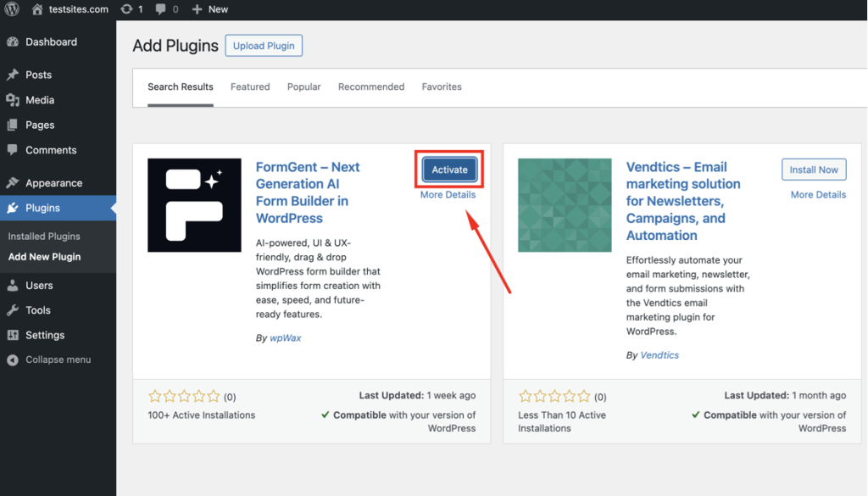
Task: Open the Vendtics author link
Action: pos(659,355)
